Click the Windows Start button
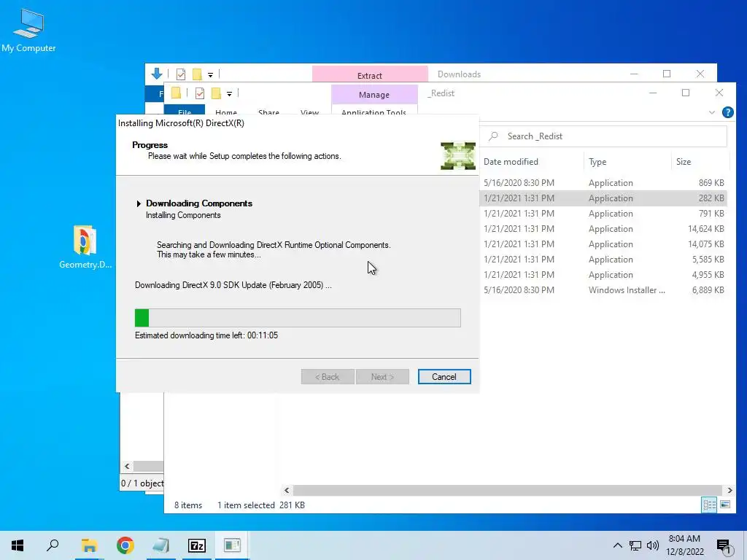This screenshot has width=747, height=560. point(18,545)
